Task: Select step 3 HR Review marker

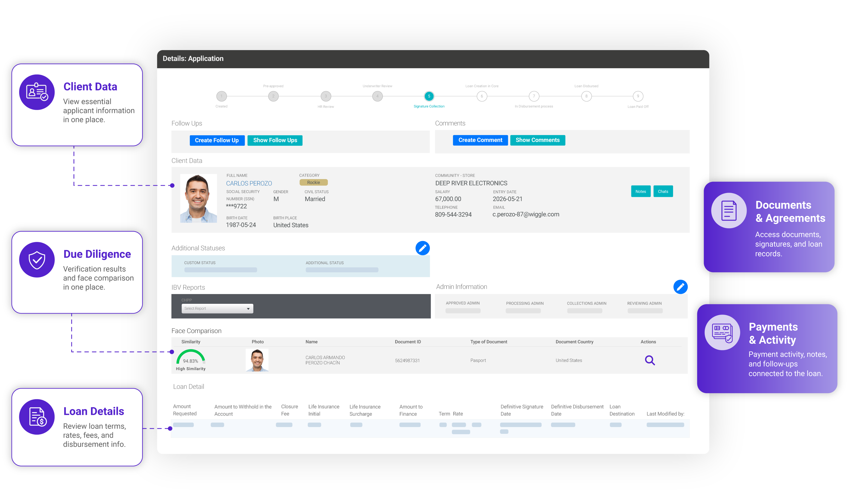Action: [x=326, y=96]
